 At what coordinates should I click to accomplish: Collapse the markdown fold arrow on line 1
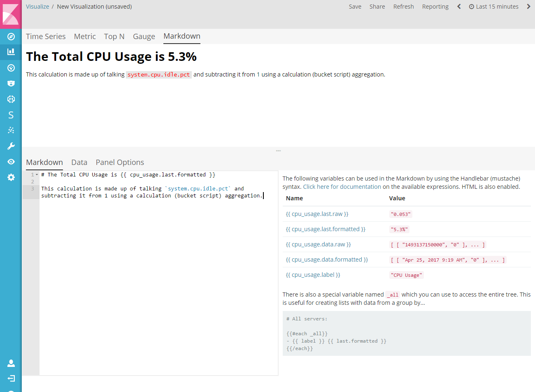(36, 174)
